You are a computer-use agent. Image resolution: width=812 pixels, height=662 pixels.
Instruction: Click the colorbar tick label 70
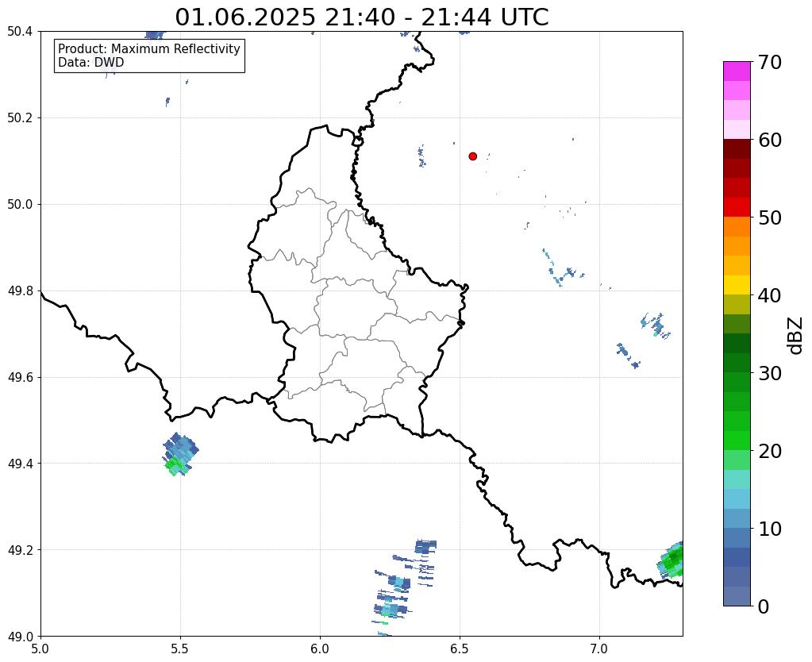pyautogui.click(x=770, y=62)
